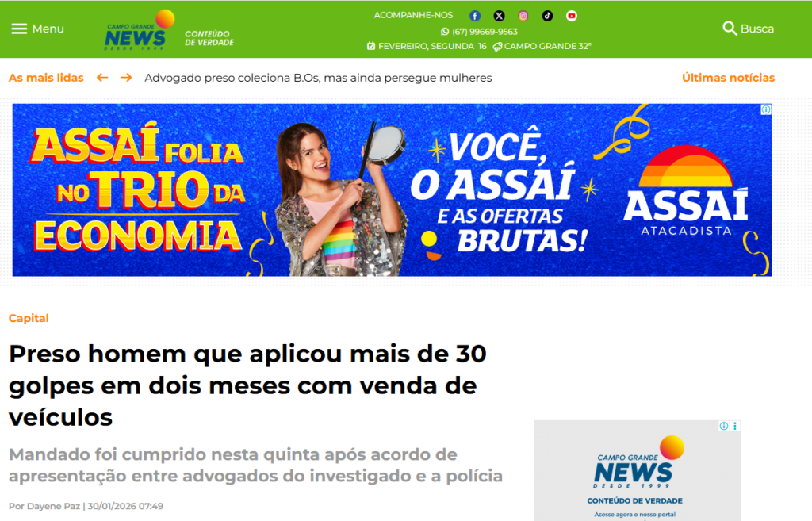Open the sidebar ad options three-dot icon
This screenshot has height=521, width=812.
[735, 426]
